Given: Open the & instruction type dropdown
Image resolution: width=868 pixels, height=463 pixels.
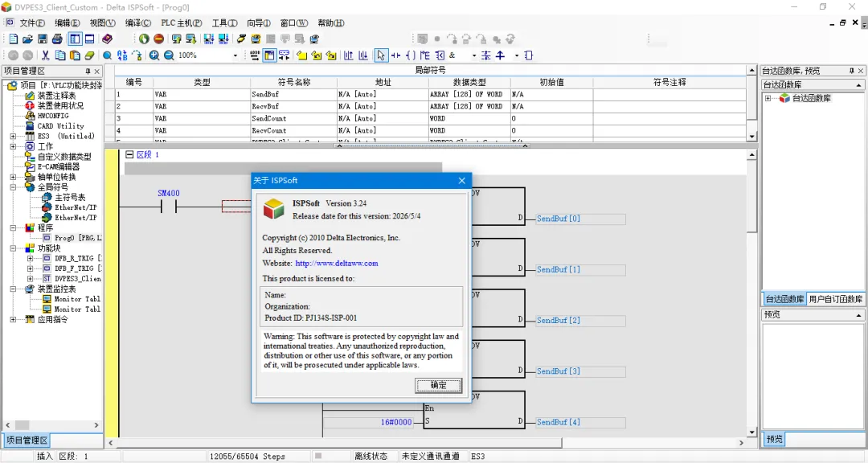Looking at the screenshot, I should (474, 55).
